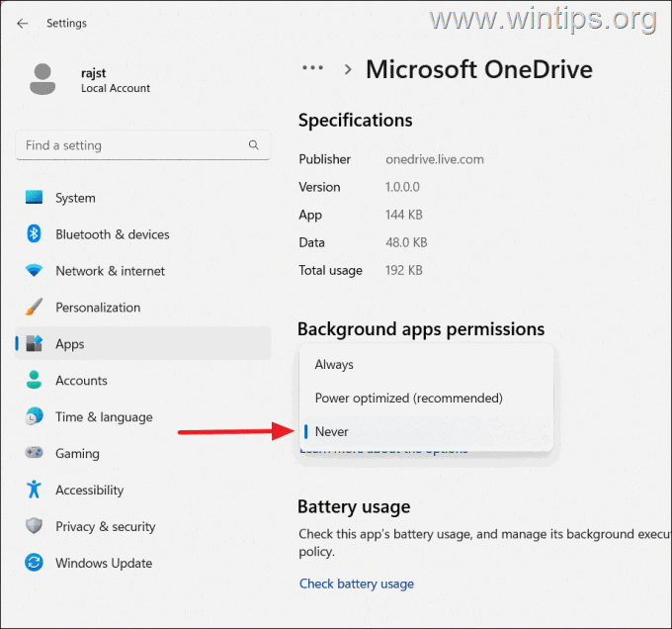Click the Network wifi icon
Viewport: 672px width, 629px height.
click(34, 270)
